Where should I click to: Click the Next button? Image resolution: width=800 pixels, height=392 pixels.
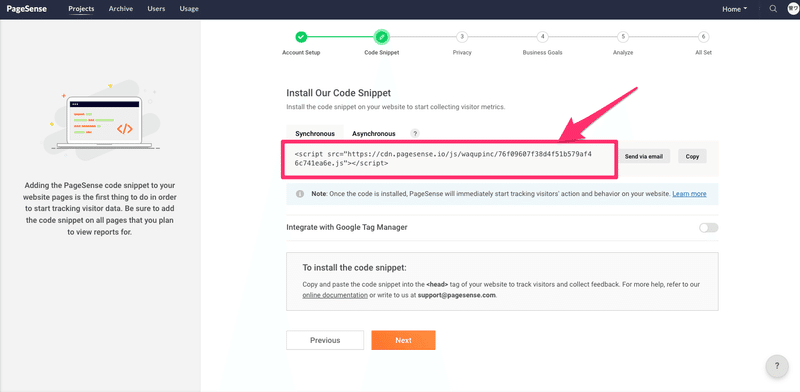(x=403, y=340)
